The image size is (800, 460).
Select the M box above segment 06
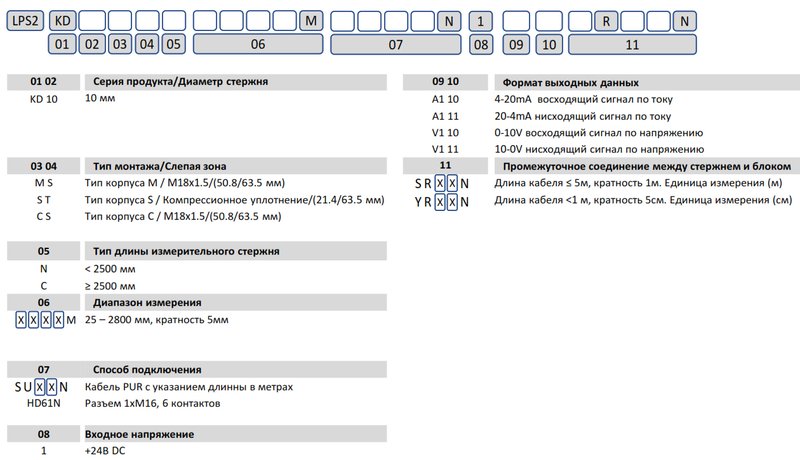311,21
